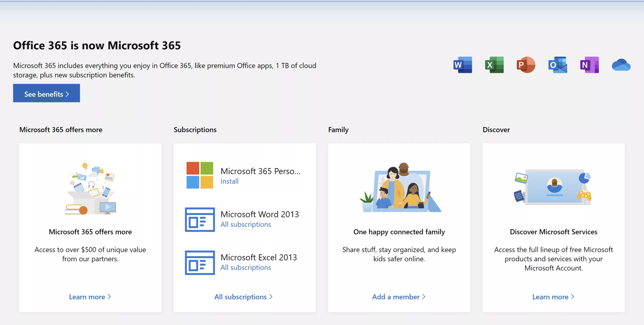Viewport: 644px width, 325px height.
Task: Click the happy connected family illustration
Action: click(399, 188)
